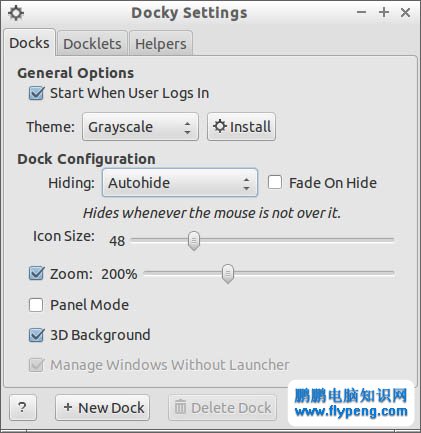Image resolution: width=421 pixels, height=433 pixels.
Task: Open help with the question mark button
Action: click(x=23, y=407)
